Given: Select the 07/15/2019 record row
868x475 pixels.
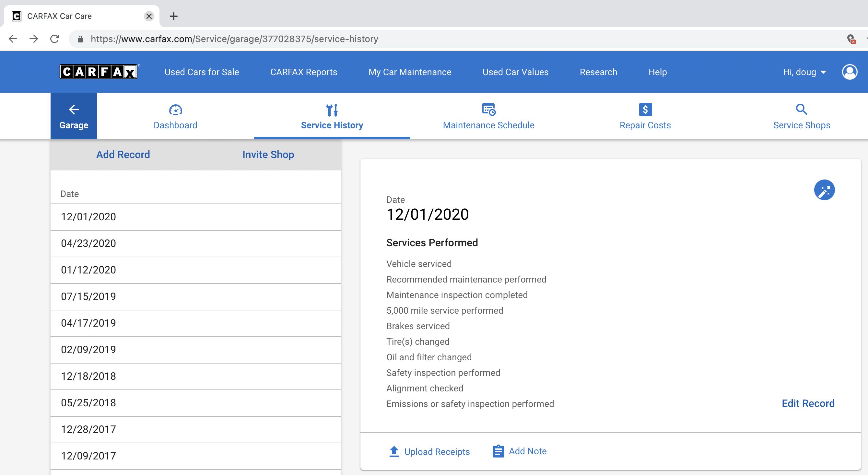Looking at the screenshot, I should [x=196, y=297].
